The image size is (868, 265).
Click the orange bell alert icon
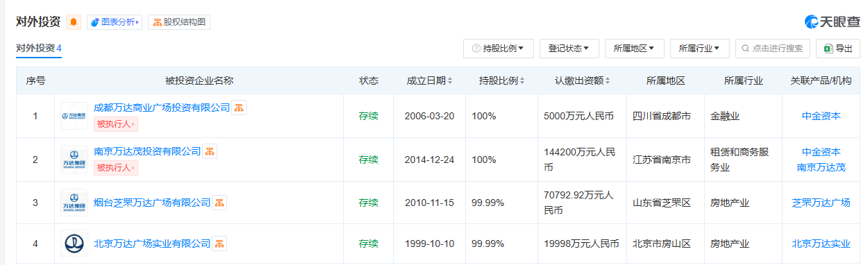coord(74,22)
